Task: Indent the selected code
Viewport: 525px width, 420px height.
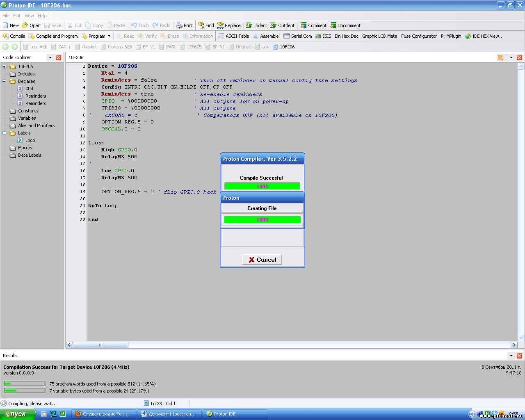Action: point(256,25)
